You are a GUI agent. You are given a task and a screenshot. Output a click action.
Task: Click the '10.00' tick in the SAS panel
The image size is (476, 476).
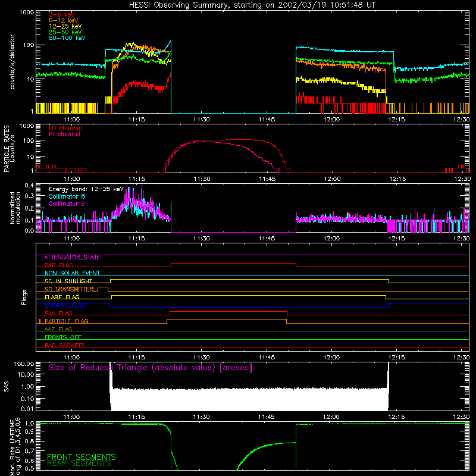[26, 375]
